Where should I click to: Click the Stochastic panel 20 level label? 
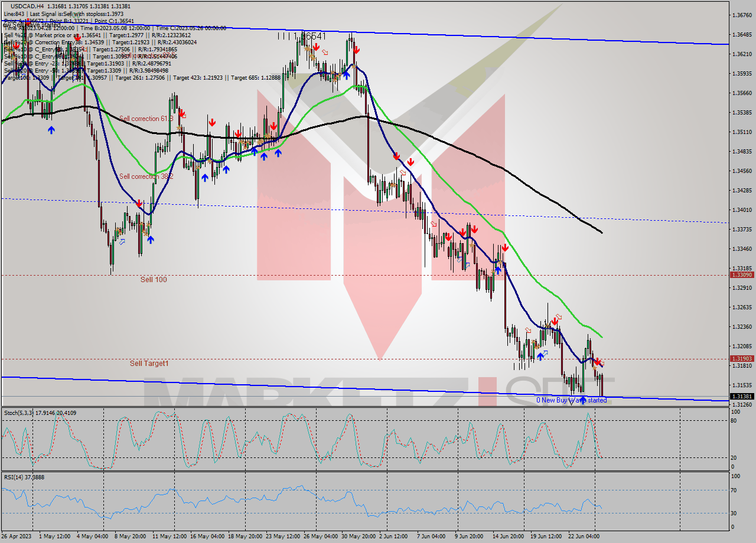coord(734,457)
